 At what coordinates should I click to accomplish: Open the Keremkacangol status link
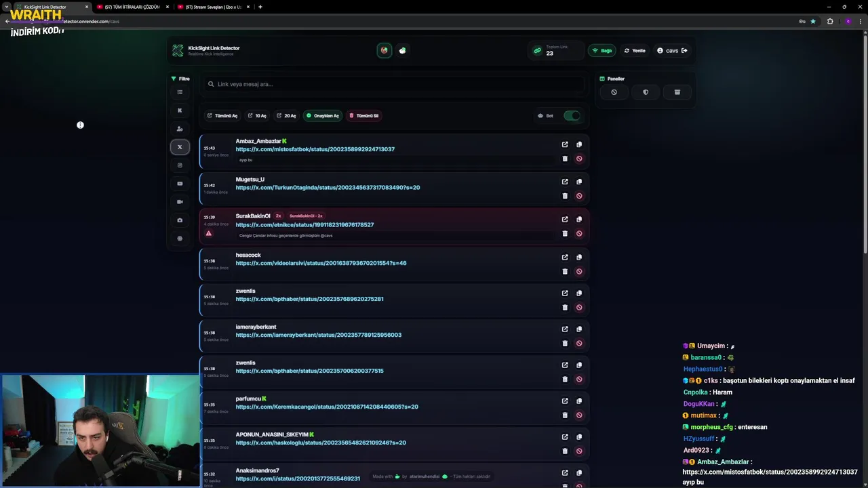(327, 407)
